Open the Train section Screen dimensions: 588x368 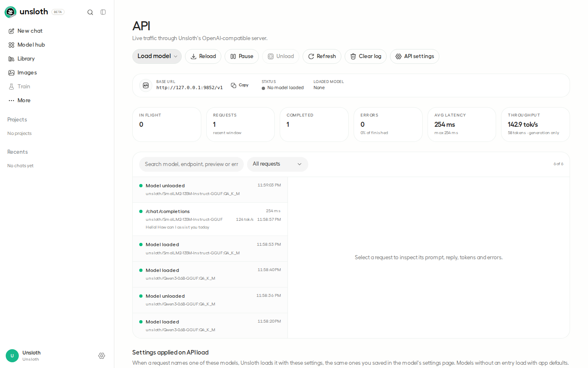[x=57, y=86]
